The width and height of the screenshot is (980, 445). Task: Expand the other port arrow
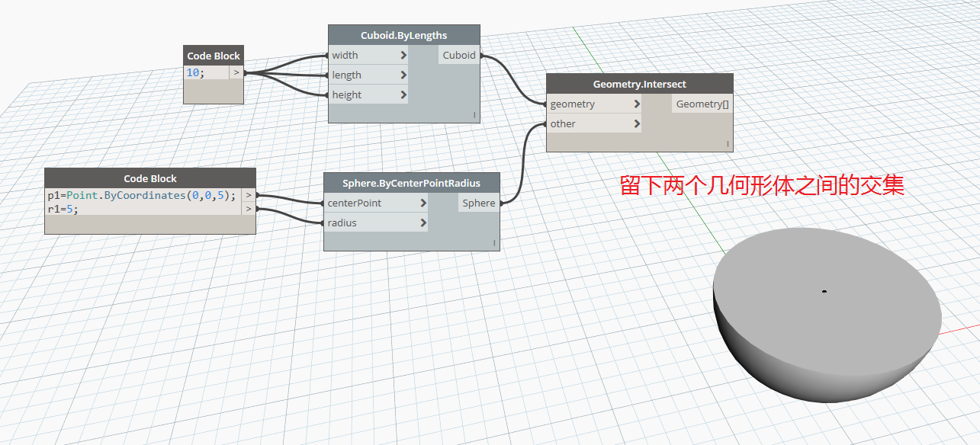tap(636, 124)
